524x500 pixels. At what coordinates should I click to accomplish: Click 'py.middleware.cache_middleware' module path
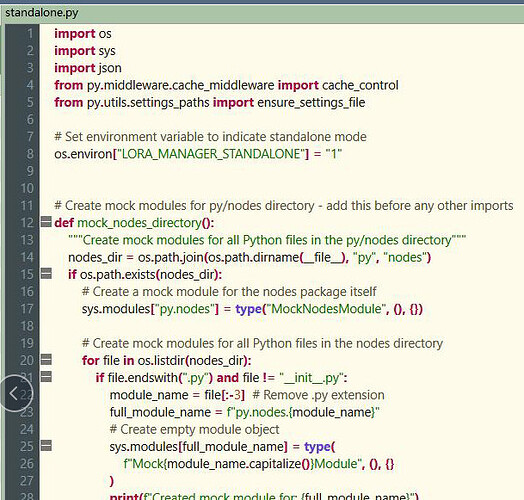[180, 85]
